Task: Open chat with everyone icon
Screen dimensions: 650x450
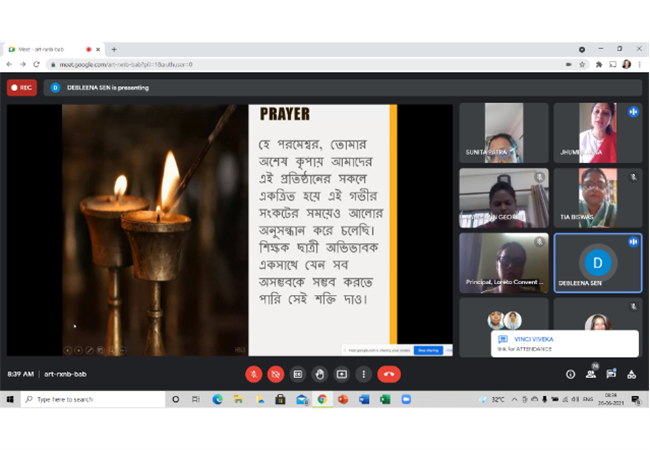Action: point(611,375)
